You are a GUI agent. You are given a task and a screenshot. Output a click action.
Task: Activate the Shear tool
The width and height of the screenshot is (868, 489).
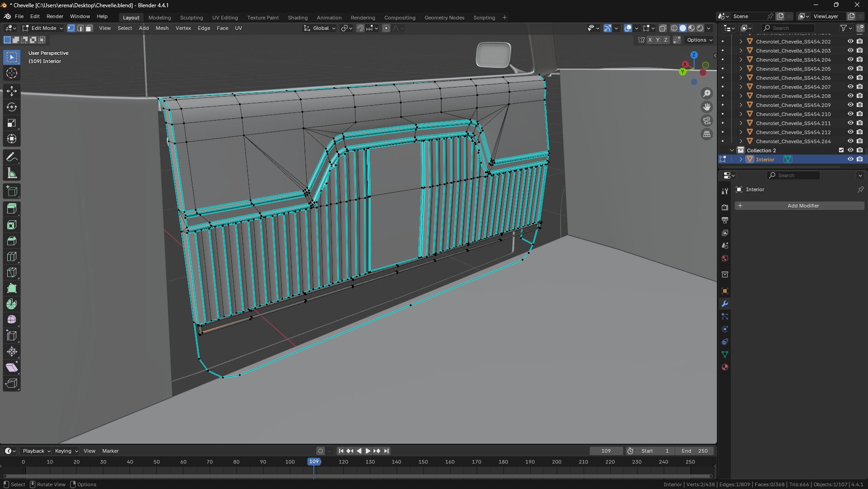(12, 368)
